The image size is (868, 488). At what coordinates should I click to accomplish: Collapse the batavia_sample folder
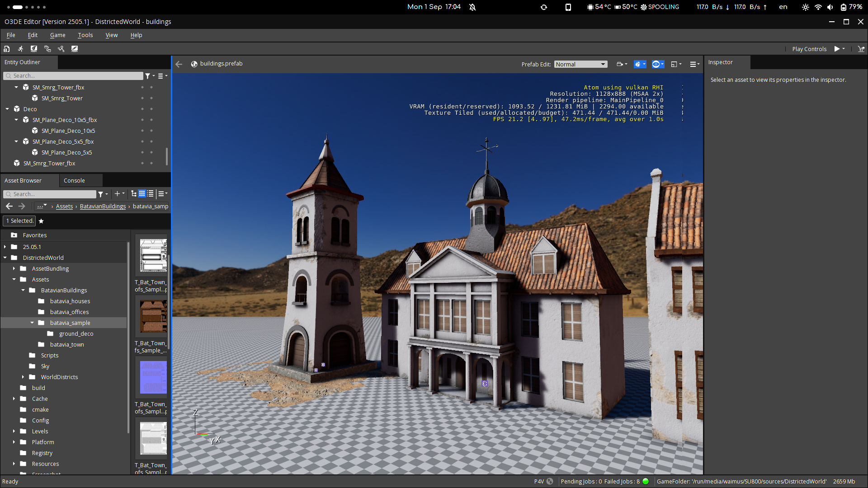click(32, 323)
